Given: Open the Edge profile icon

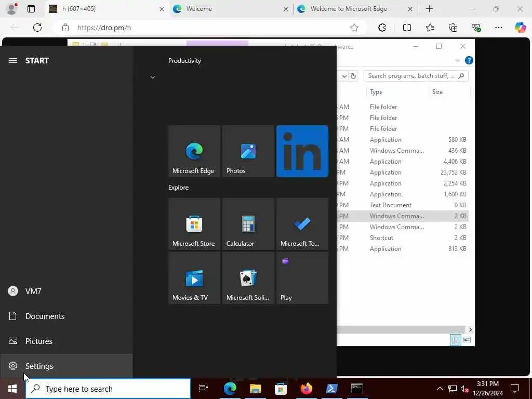Looking at the screenshot, I should point(12,9).
